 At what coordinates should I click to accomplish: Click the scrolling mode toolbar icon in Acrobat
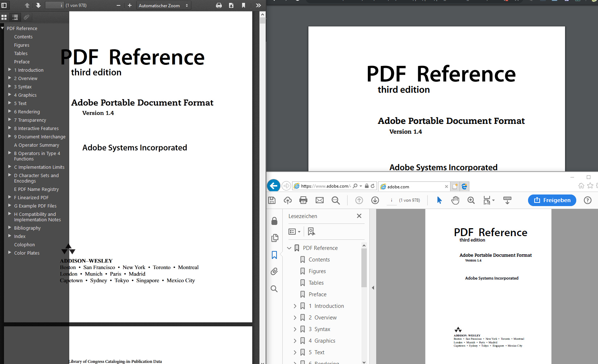click(507, 200)
